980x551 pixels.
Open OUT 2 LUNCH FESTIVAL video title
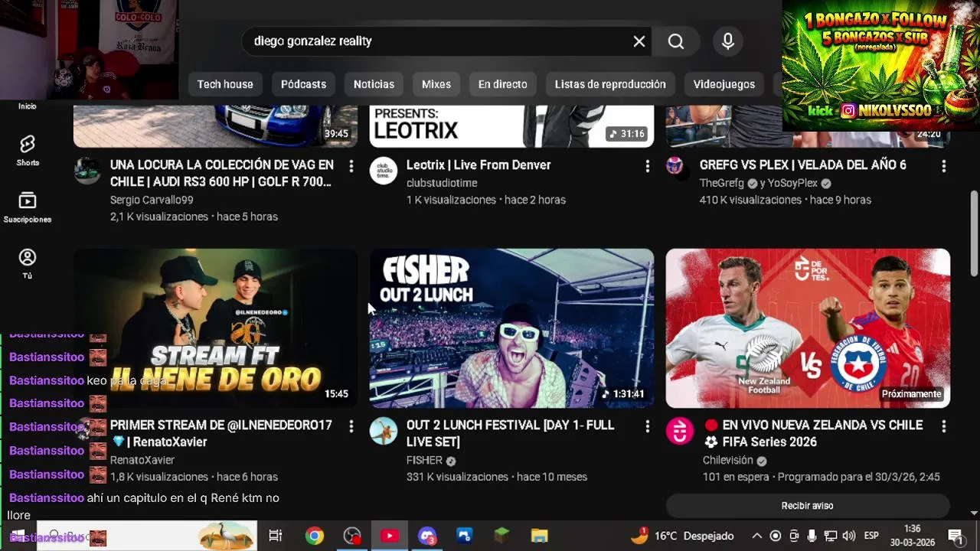click(x=510, y=433)
